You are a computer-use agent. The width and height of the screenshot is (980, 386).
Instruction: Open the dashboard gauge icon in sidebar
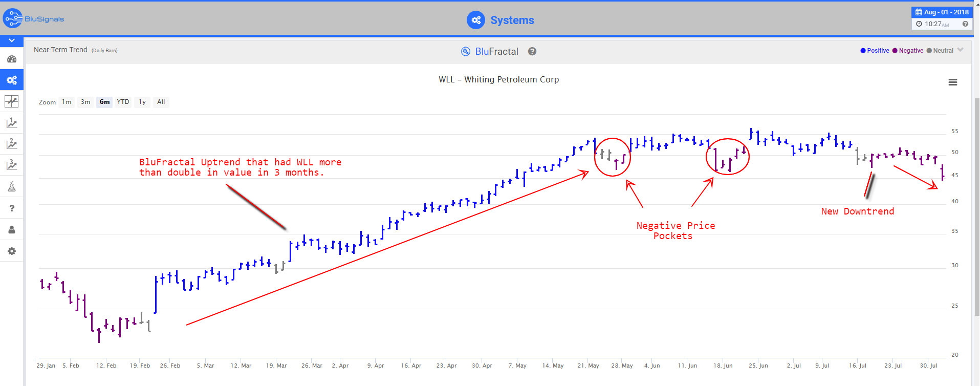coord(11,59)
